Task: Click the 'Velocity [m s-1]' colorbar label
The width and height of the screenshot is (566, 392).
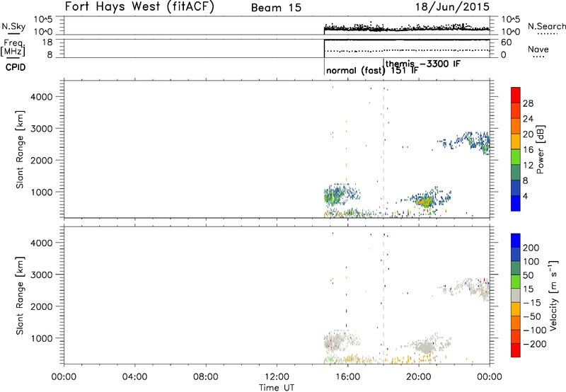Action: tap(553, 295)
